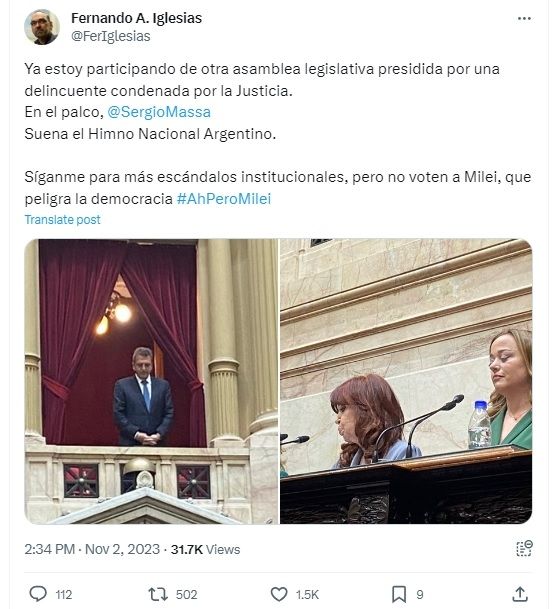The width and height of the screenshot is (557, 609).
Task: Click the 1.5K likes count
Action: [x=307, y=595]
